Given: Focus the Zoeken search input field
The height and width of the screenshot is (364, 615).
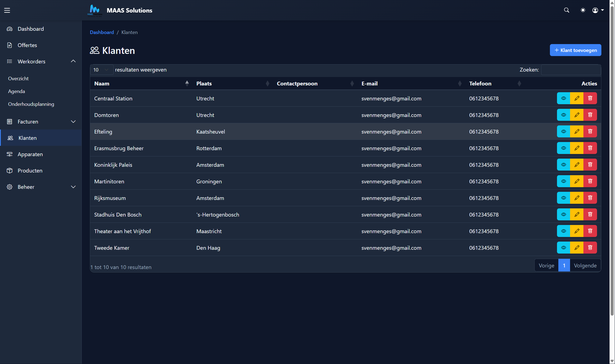Looking at the screenshot, I should (571, 70).
